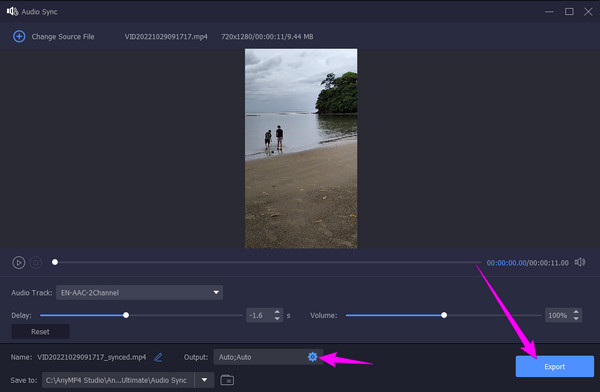Screen dimensions: 600x392
Task: Open the save destination folder icon
Action: [227, 380]
